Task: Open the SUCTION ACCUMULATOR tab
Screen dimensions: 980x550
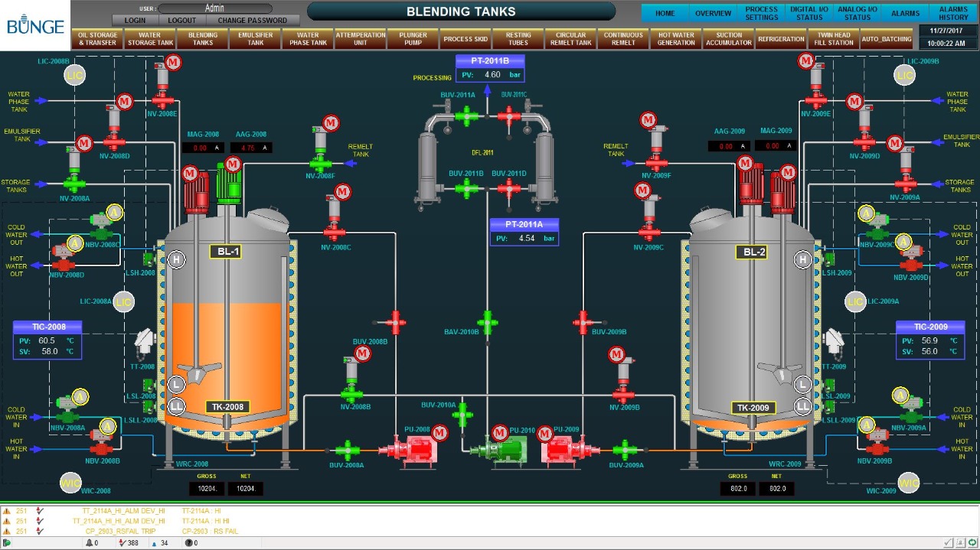Action: (729, 39)
